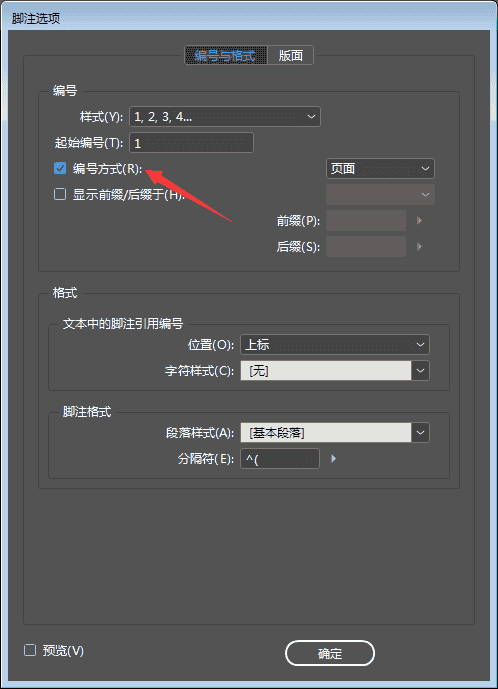Click the 起始编号 input field
The image size is (498, 689).
pos(191,143)
